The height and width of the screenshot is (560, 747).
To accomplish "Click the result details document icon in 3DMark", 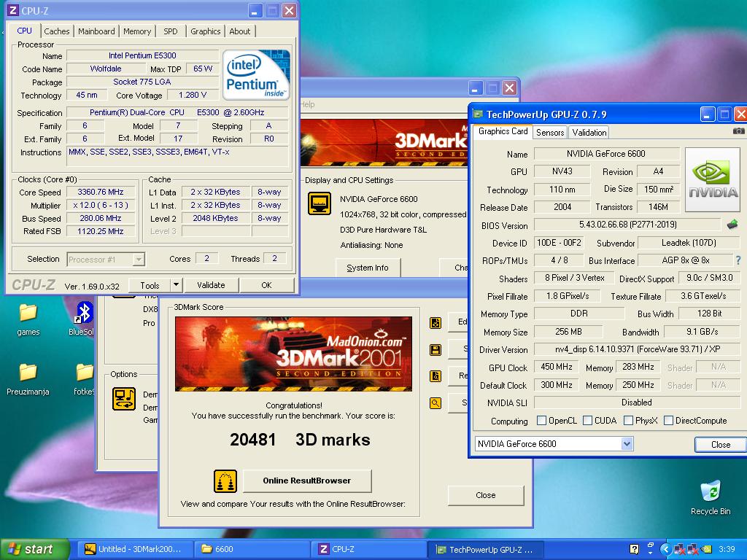I will pos(436,376).
